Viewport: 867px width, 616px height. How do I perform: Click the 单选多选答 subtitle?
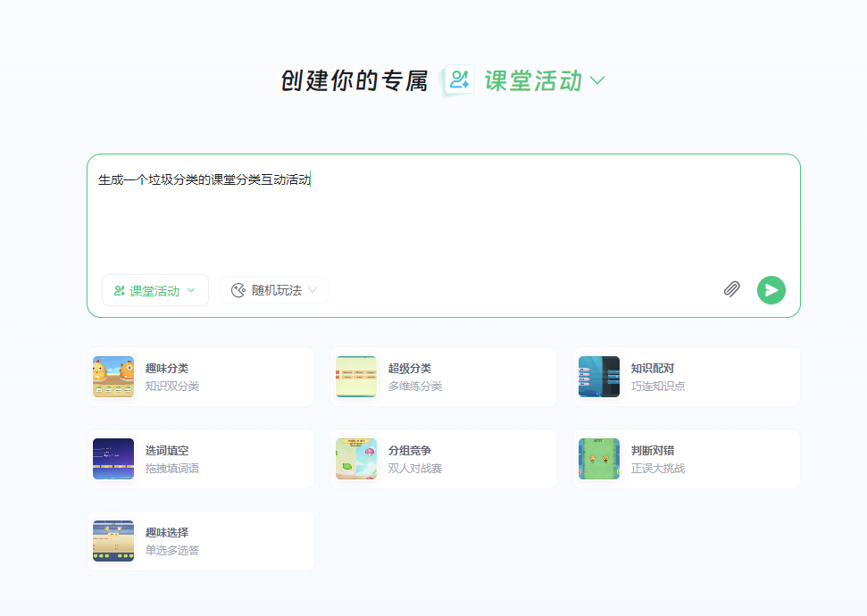point(172,550)
